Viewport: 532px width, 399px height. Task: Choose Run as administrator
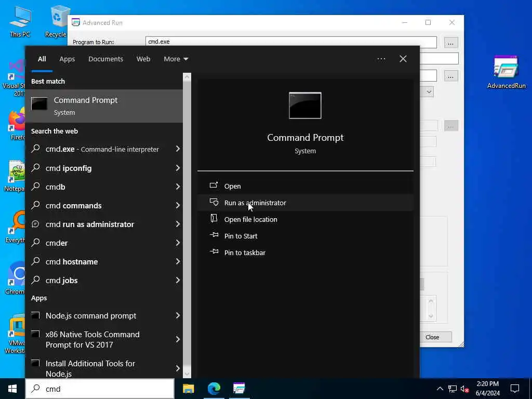coord(305,203)
